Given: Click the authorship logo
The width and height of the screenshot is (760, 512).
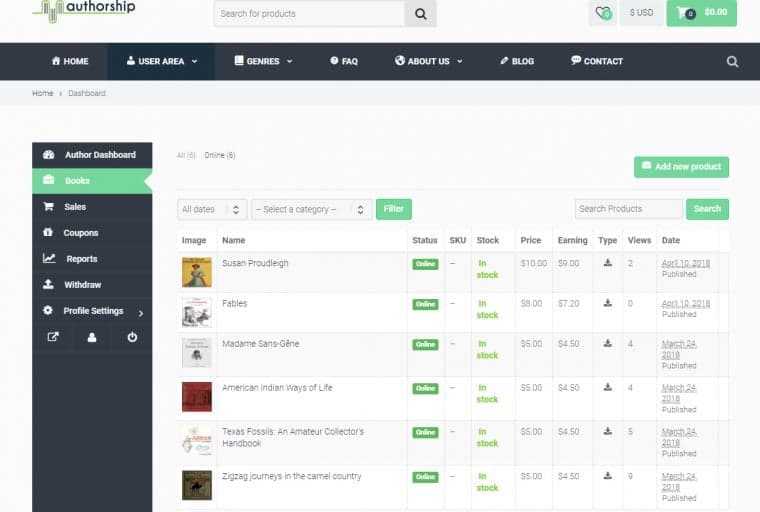Looking at the screenshot, I should (84, 11).
